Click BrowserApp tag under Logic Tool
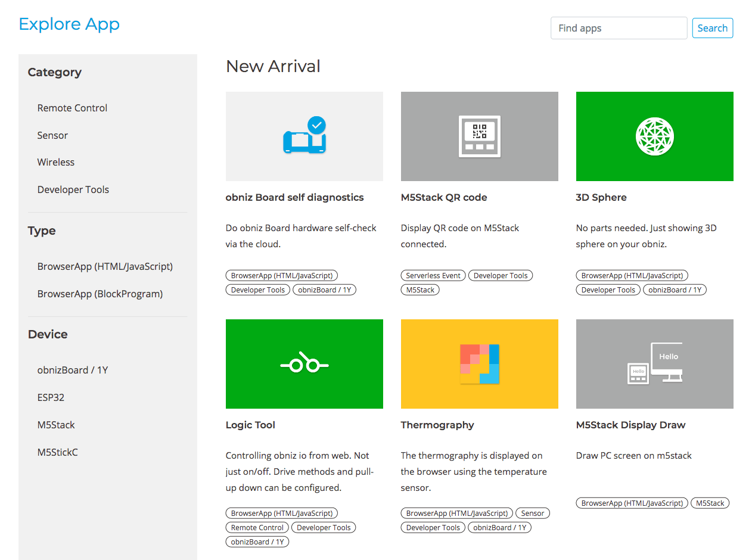 coord(282,513)
